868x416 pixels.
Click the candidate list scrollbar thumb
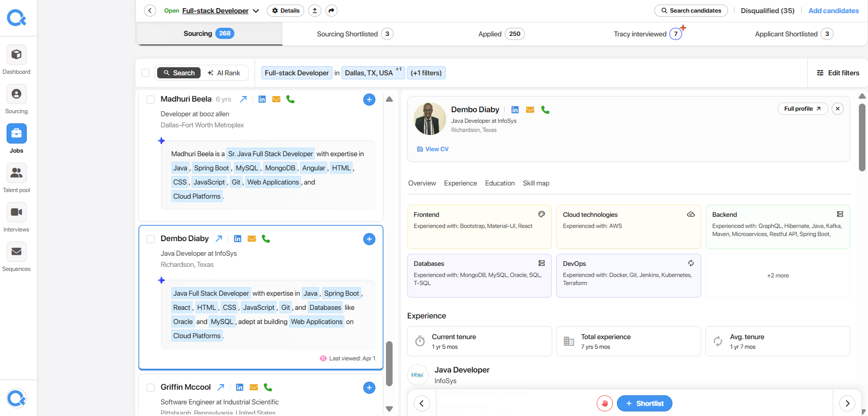389,363
